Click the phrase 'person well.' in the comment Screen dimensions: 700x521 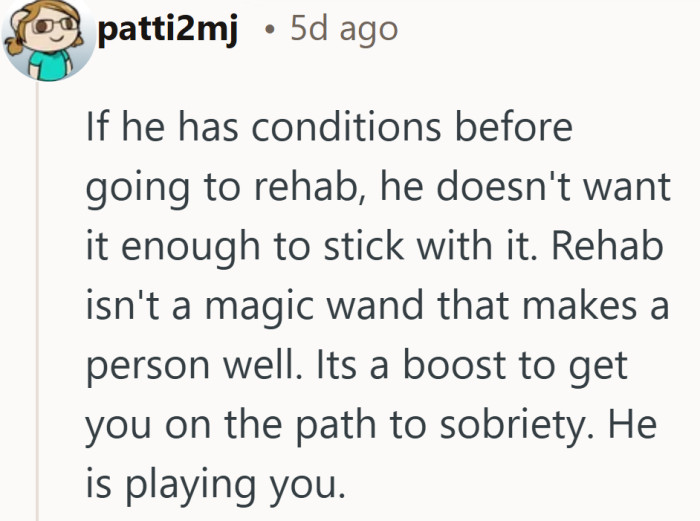click(193, 366)
